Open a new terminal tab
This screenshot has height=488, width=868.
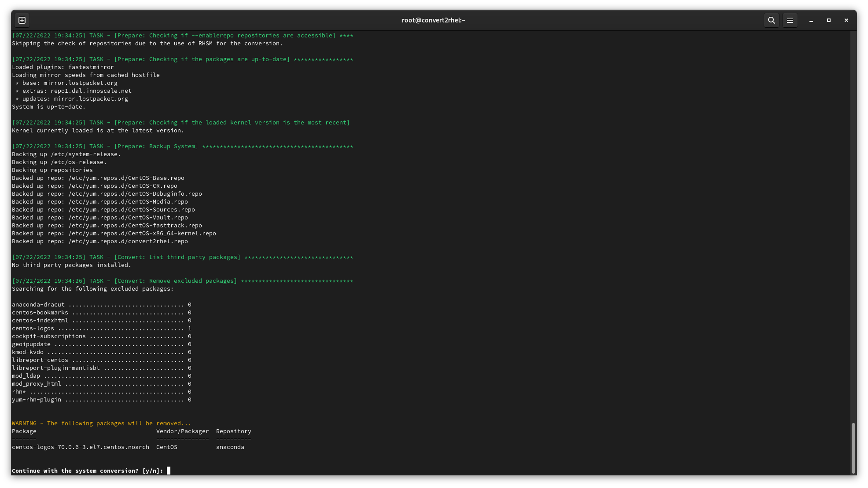(x=22, y=21)
